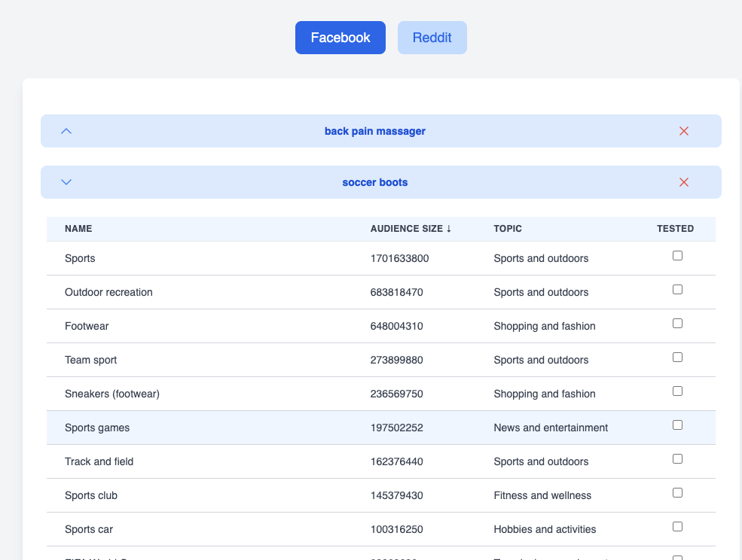Mark Outdoor recreation as tested
The width and height of the screenshot is (742, 560).
[x=677, y=290]
